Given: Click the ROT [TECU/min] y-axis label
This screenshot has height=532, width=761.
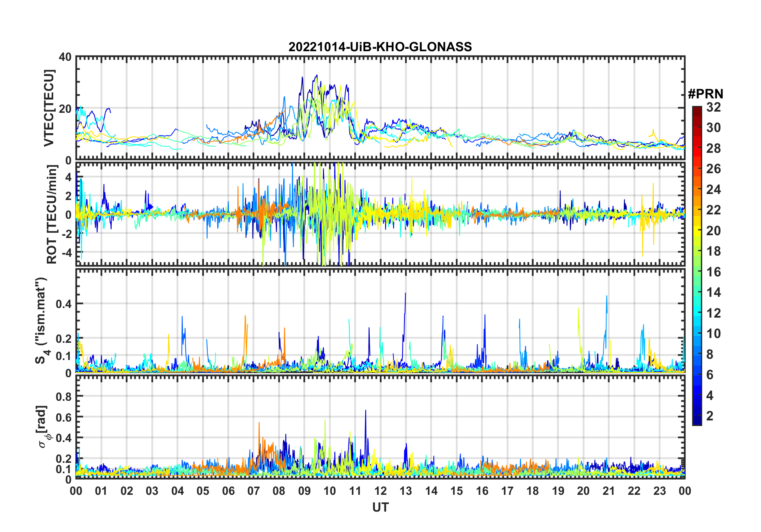Looking at the screenshot, I should 52,214.
